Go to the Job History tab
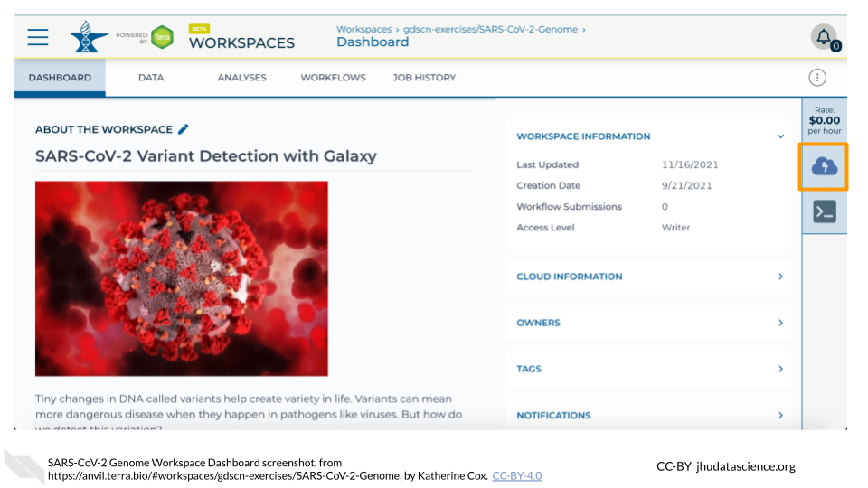 (424, 78)
